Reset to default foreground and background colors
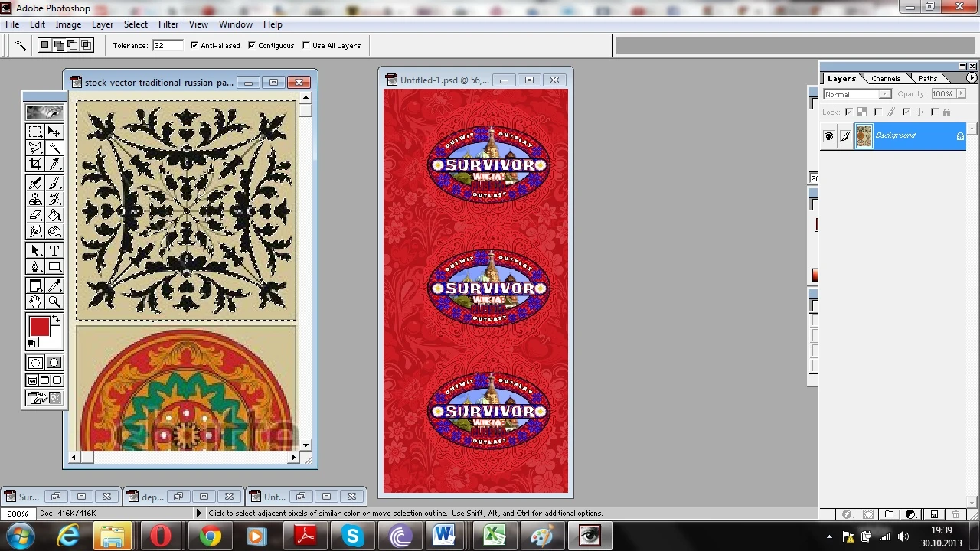The width and height of the screenshot is (980, 551). point(31,344)
